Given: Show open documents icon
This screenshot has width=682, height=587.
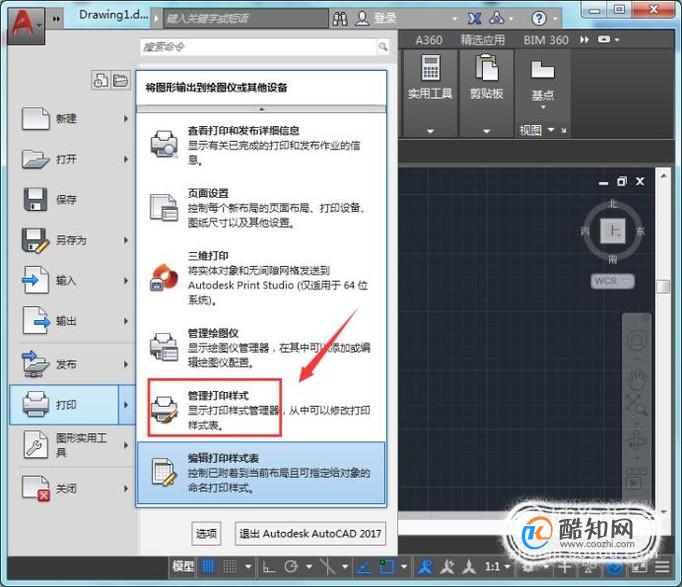Looking at the screenshot, I should 120,80.
